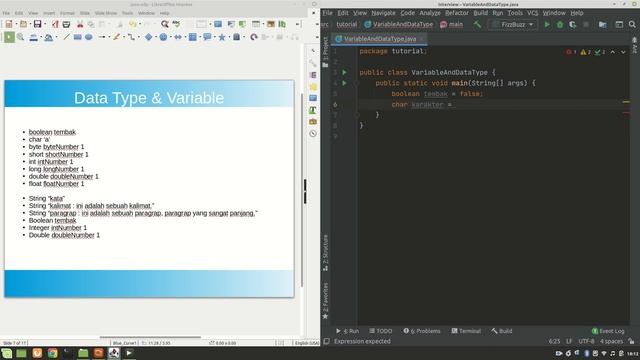640x360 pixels.
Task: Toggle the Terminal tool window at bottom
Action: 466,331
